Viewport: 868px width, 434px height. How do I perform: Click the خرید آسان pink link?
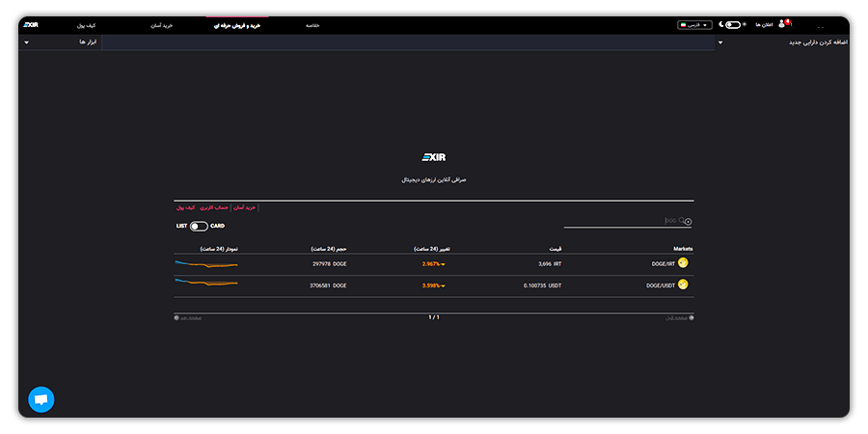[245, 207]
